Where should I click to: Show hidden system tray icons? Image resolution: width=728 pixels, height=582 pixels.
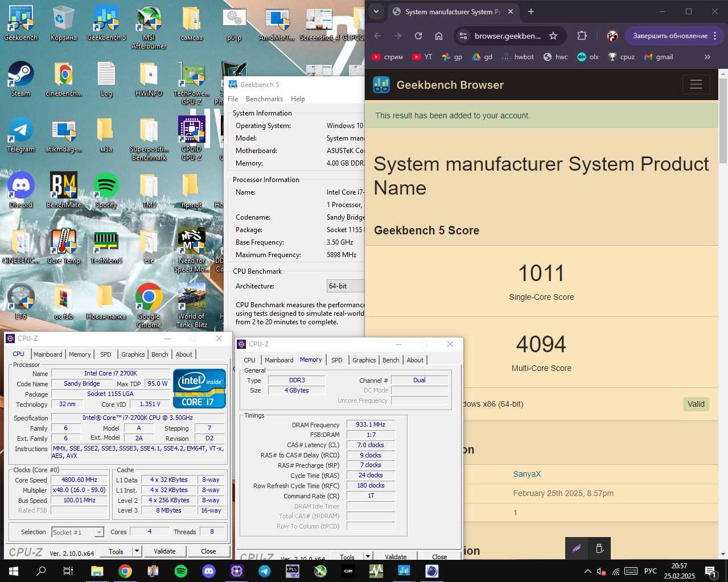pyautogui.click(x=587, y=571)
